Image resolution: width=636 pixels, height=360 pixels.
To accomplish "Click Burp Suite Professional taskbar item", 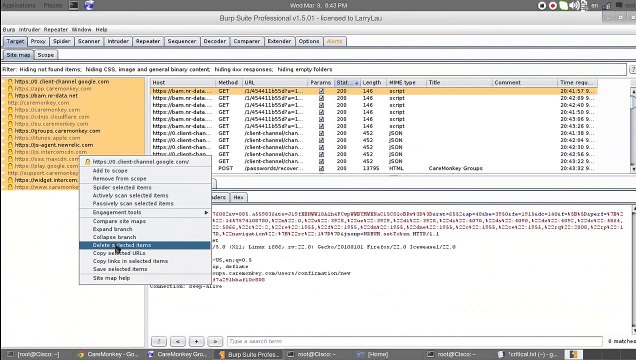I will point(249,354).
